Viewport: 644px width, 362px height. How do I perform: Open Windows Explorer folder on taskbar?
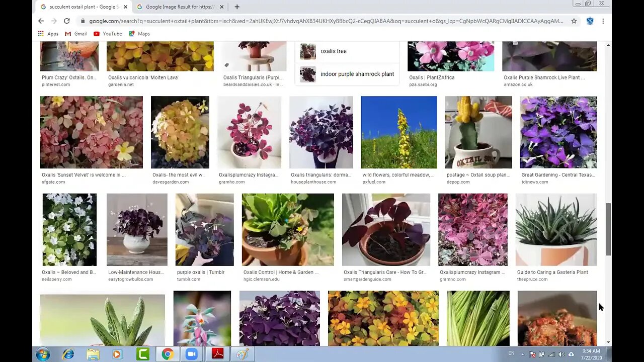(x=93, y=354)
